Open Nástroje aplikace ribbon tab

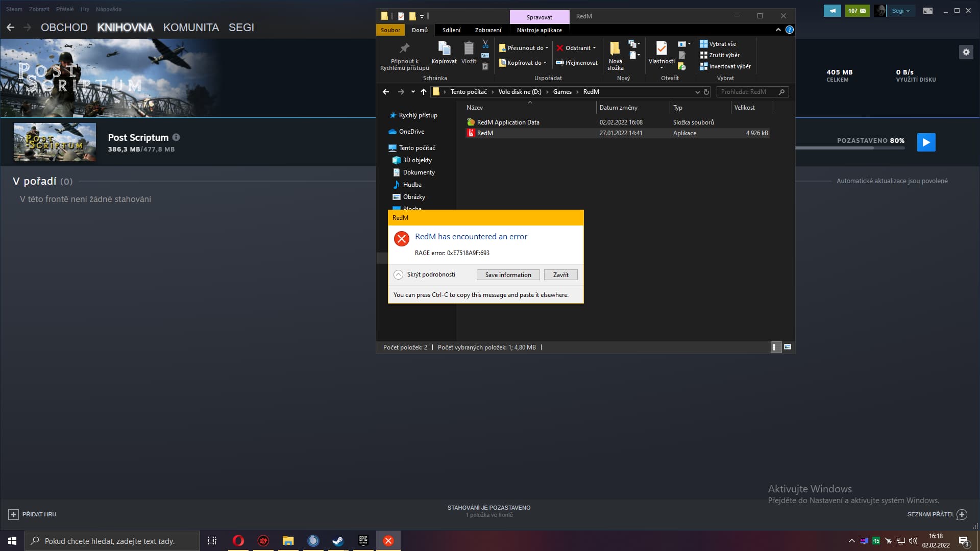(x=539, y=30)
